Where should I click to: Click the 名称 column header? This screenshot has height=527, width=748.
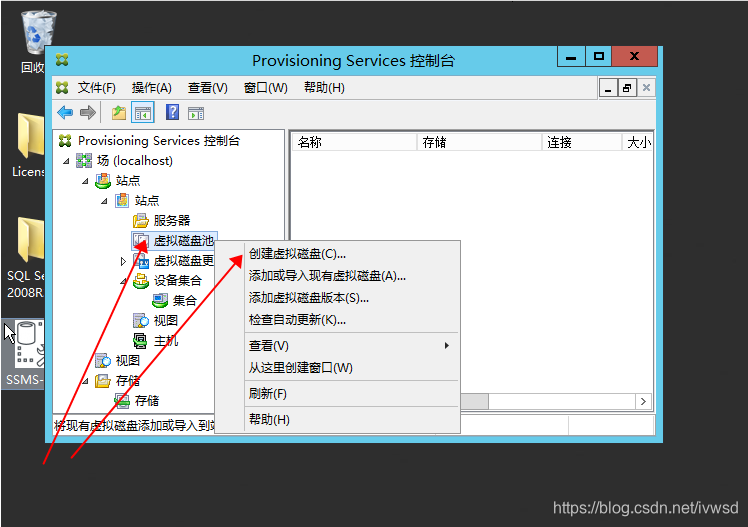(310, 143)
